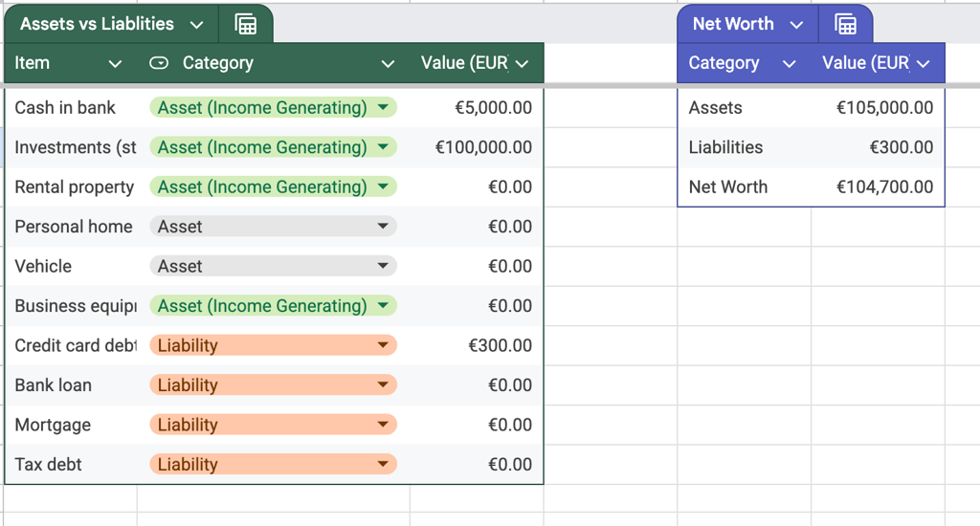Select 'Liabilities' cell in Net Worth table
Screen dimensions: 980x526
click(x=745, y=147)
